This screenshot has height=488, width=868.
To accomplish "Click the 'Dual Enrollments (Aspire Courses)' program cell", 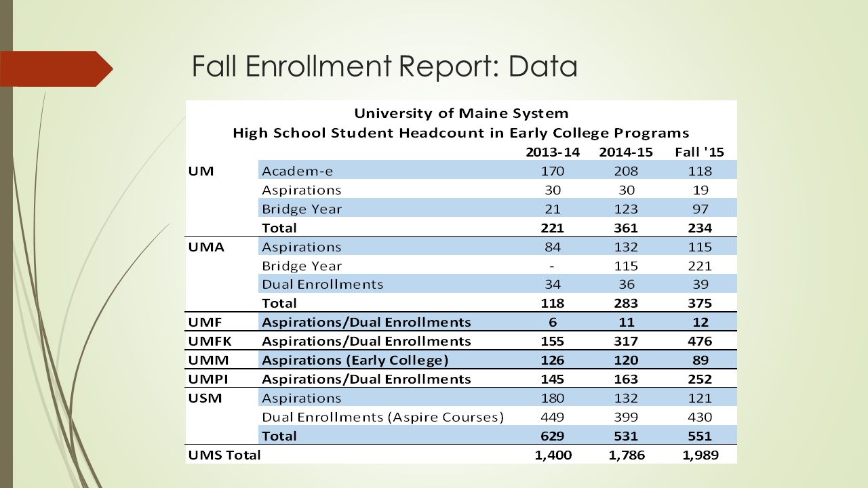I will pyautogui.click(x=382, y=416).
